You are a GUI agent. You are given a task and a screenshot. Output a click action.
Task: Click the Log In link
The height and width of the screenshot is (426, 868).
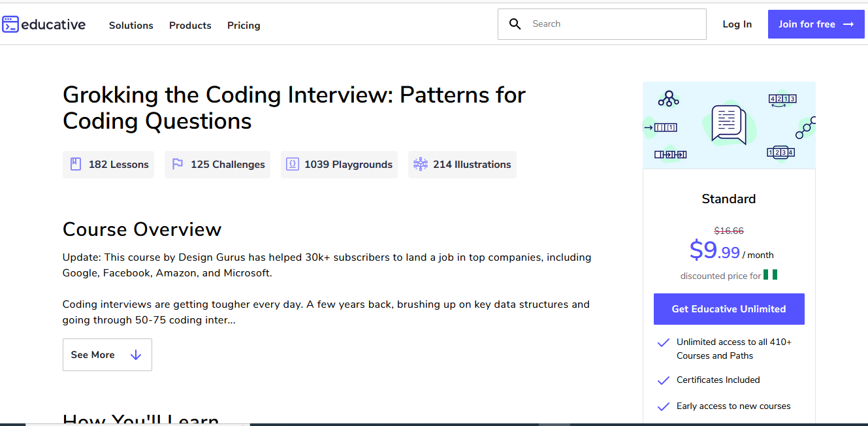(x=737, y=24)
